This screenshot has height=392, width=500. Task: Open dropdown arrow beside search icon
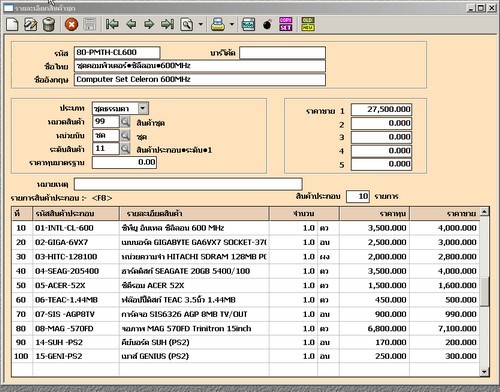click(x=200, y=24)
